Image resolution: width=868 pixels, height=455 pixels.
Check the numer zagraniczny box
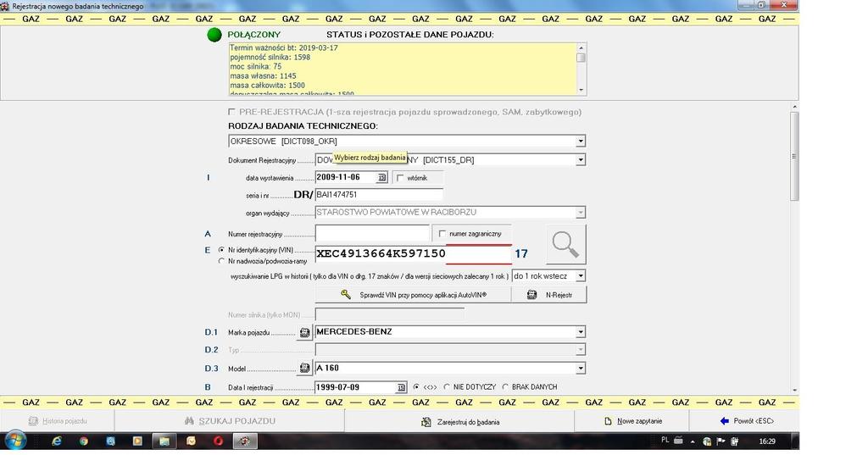pos(442,234)
